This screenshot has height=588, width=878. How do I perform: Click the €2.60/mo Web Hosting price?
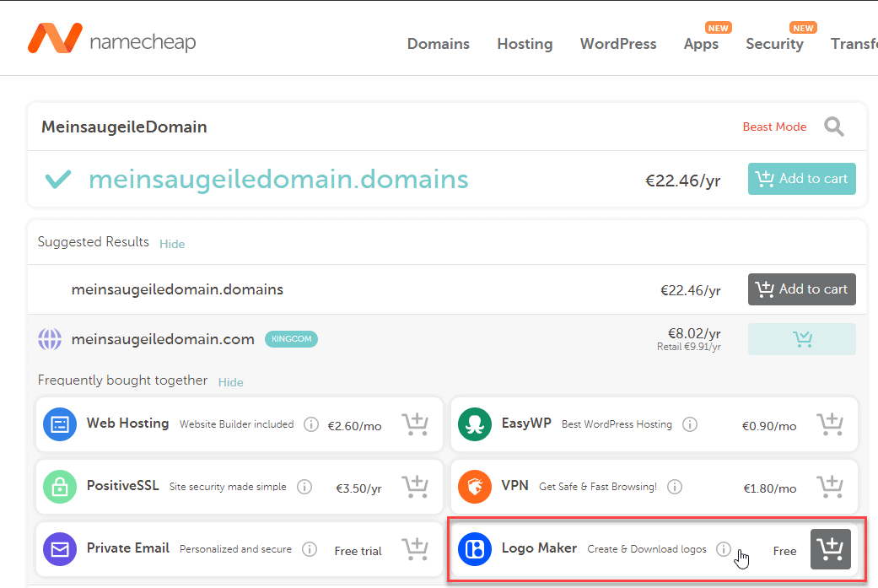[354, 426]
